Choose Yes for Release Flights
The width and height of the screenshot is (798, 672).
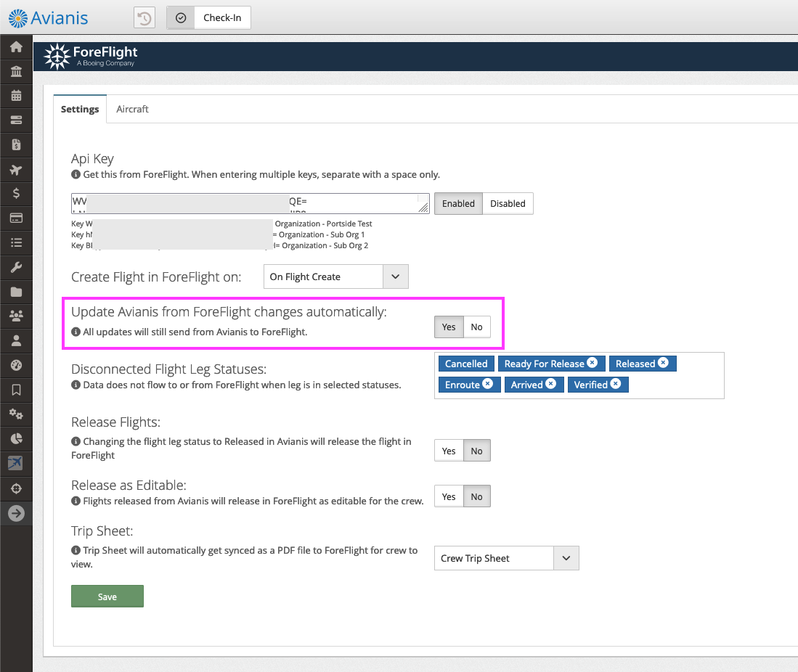pos(449,451)
